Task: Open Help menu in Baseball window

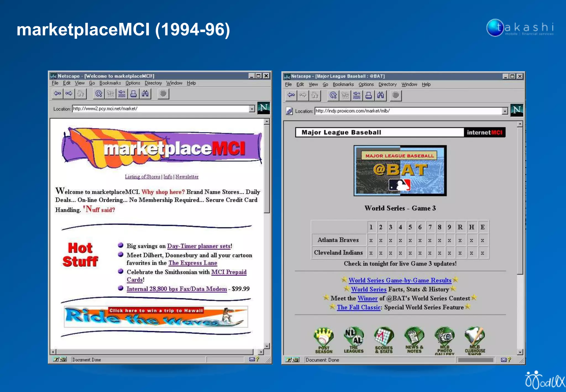Action: [x=426, y=84]
